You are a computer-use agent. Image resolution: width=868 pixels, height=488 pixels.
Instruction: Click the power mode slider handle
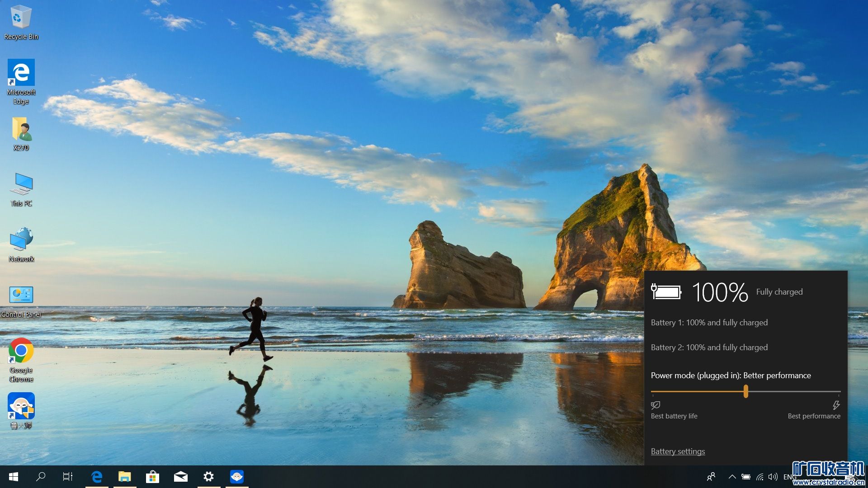click(746, 391)
